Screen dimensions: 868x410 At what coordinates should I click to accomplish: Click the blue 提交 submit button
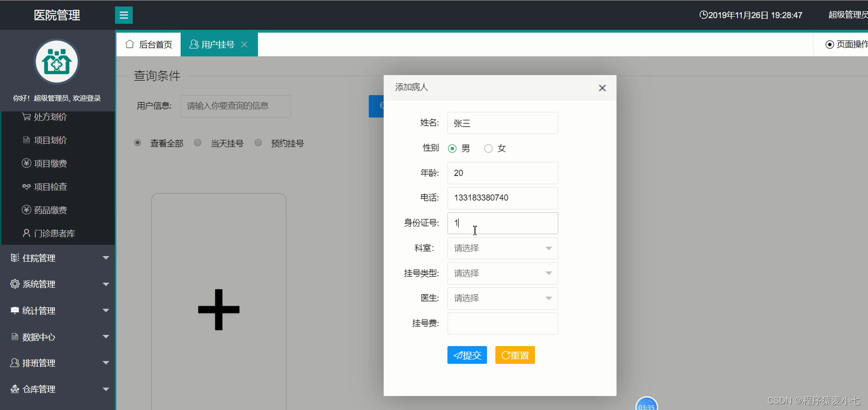[x=467, y=355]
